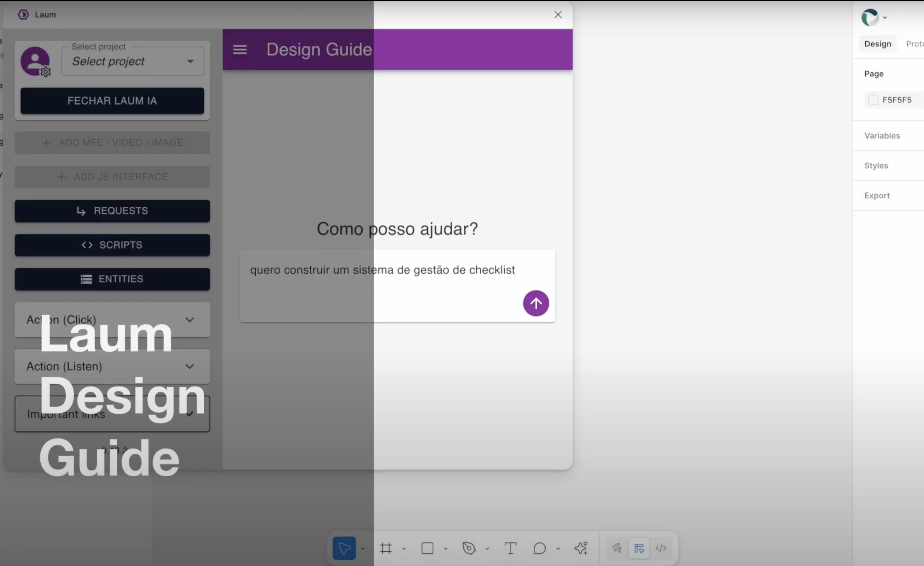Click the user profile avatar with gear
The image size is (924, 566).
click(35, 61)
